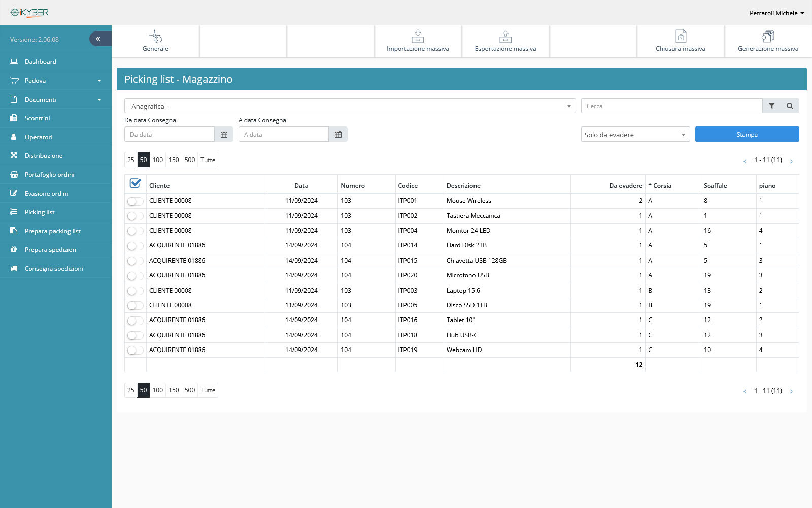Viewport: 812px width, 508px height.
Task: Click the Operatori user icon
Action: click(14, 137)
